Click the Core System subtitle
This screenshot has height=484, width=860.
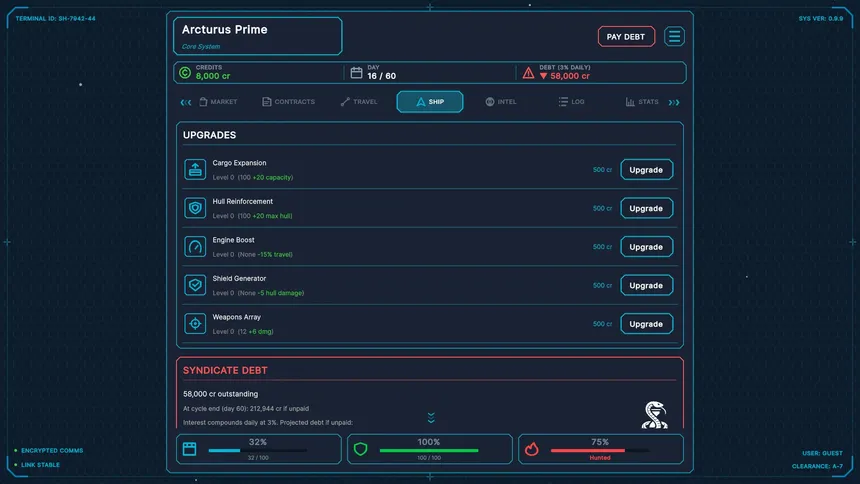pyautogui.click(x=201, y=47)
